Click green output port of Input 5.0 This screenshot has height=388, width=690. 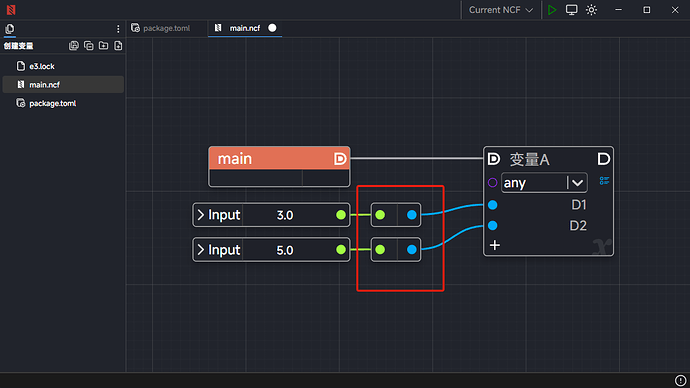341,250
